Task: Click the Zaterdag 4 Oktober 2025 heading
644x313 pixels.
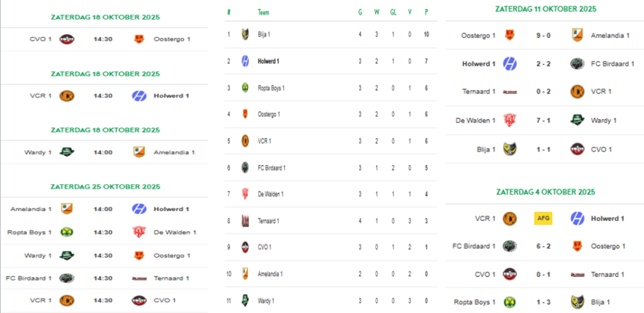Action: coord(545,191)
